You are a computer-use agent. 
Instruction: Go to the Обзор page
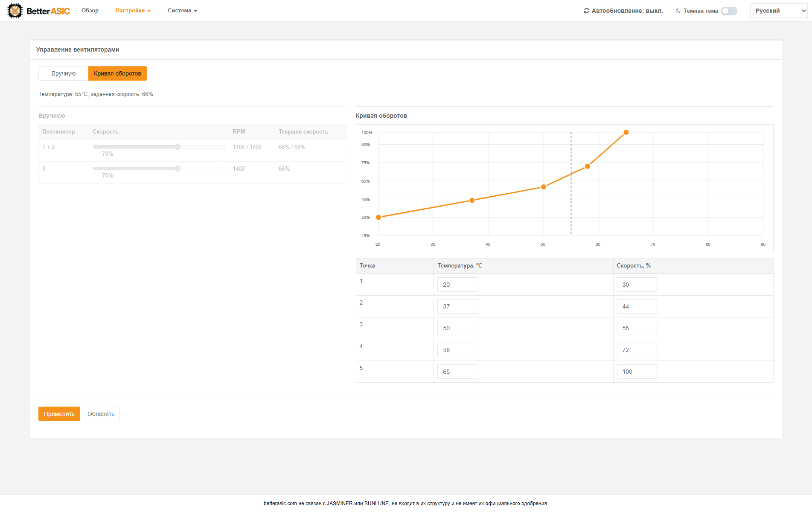pos(90,11)
